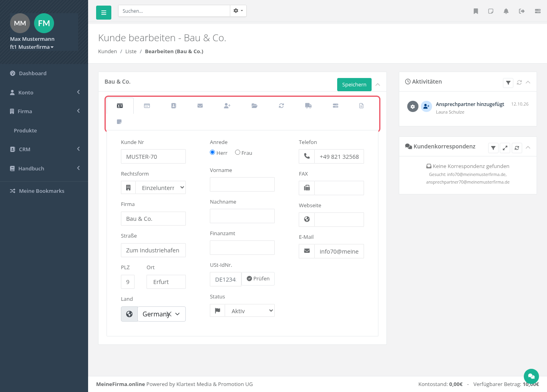
Task: Click the Prüfen USt-IdNr. button
Action: pos(258,279)
